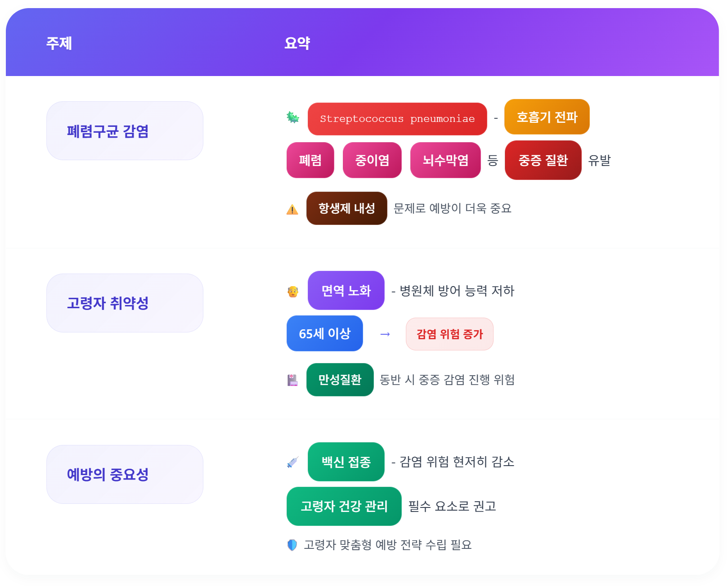Select the 뇌수막염 tag

pos(445,160)
